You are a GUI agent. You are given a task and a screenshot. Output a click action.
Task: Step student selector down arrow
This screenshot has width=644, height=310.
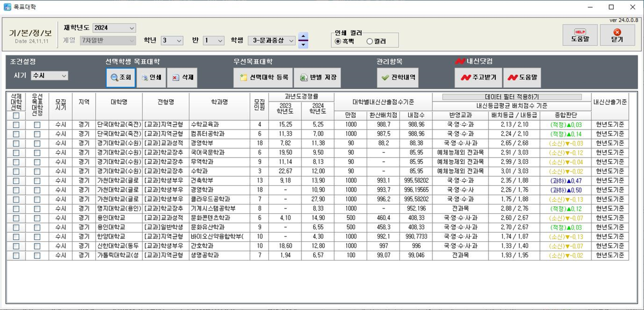(x=303, y=45)
